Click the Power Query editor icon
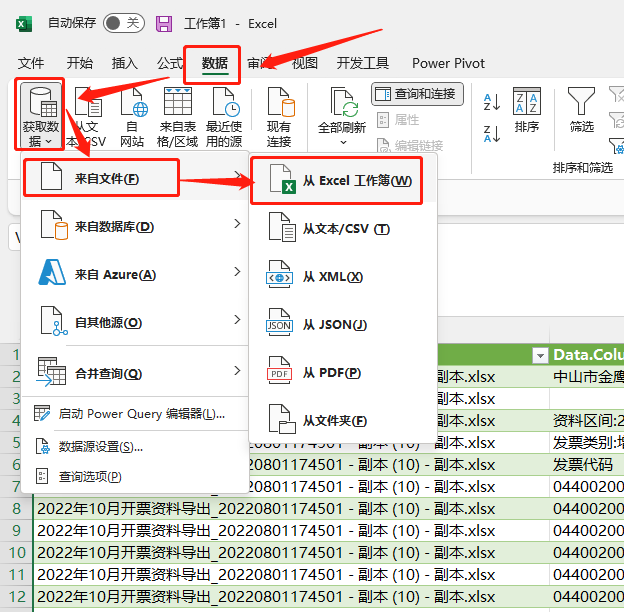Screen dimensions: 624x612 click(x=42, y=413)
